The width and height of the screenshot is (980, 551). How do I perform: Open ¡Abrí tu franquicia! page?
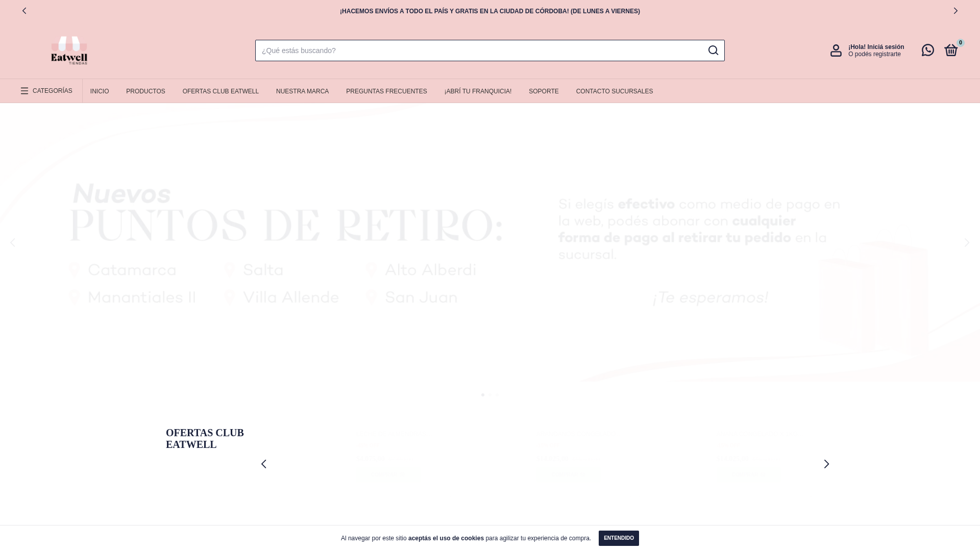pos(478,91)
